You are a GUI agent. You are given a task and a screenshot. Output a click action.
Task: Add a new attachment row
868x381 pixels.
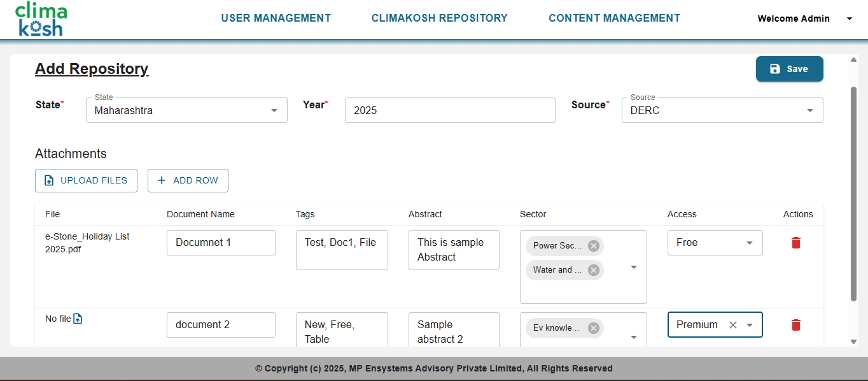point(188,180)
